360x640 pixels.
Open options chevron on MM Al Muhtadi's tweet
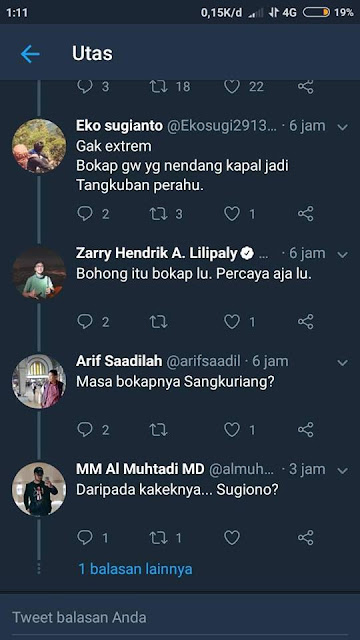pos(343,471)
